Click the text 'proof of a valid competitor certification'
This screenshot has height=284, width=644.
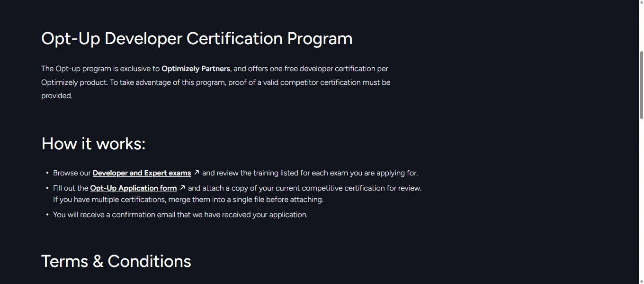[x=294, y=82]
